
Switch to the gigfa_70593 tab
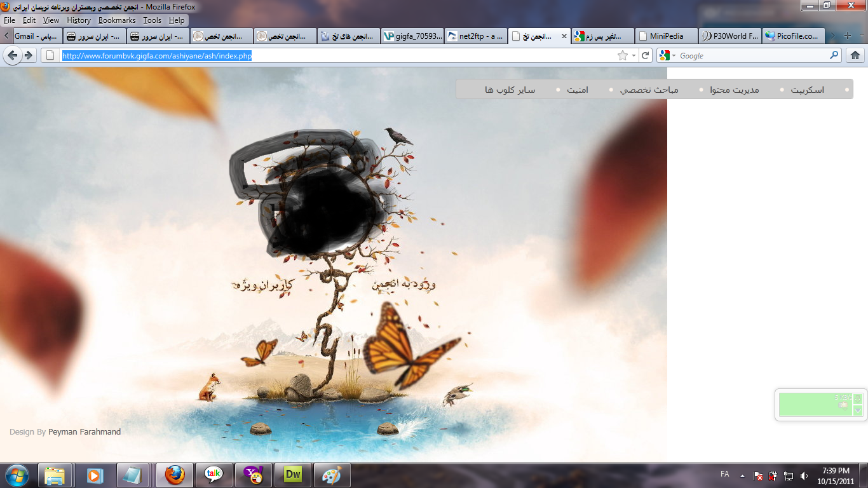(412, 36)
